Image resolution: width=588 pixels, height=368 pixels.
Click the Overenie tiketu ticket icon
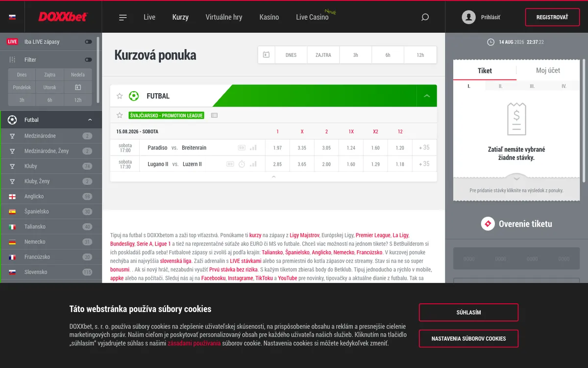point(488,224)
